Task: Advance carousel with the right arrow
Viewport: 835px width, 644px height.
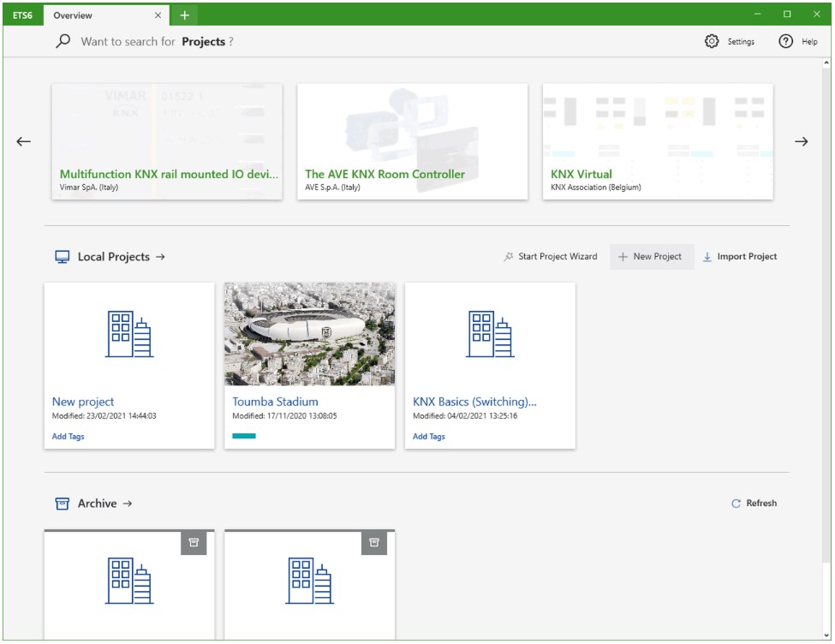Action: (801, 142)
